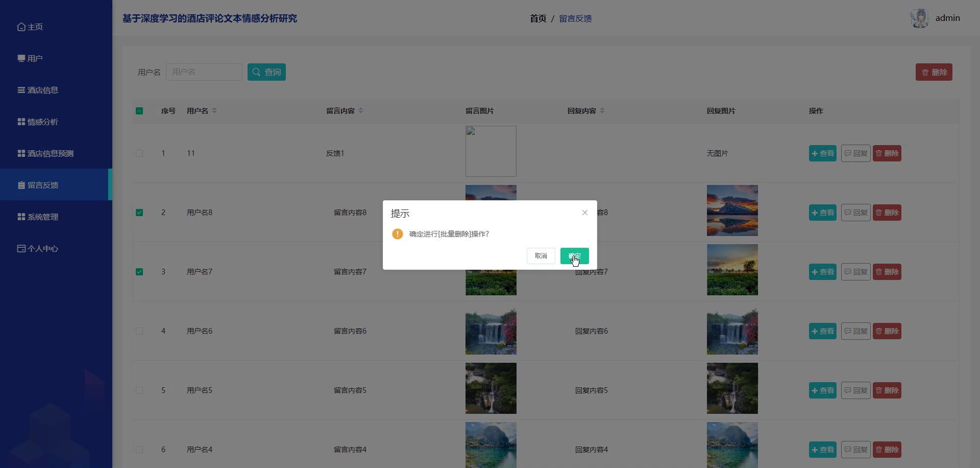Click 回复 for 用户名8 row
Image resolution: width=980 pixels, height=468 pixels.
pyautogui.click(x=855, y=213)
